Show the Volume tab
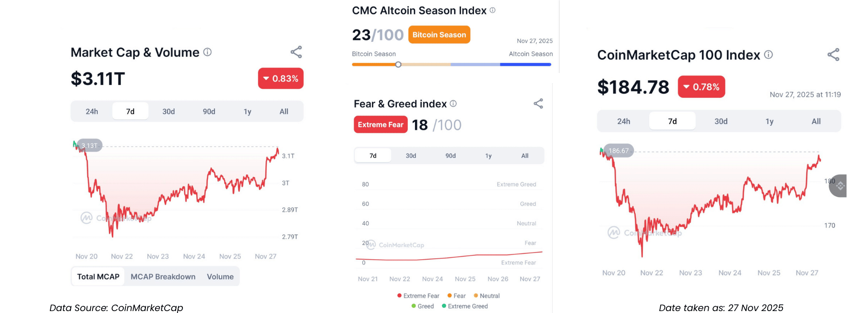Image resolution: width=868 pixels, height=313 pixels. pyautogui.click(x=220, y=277)
